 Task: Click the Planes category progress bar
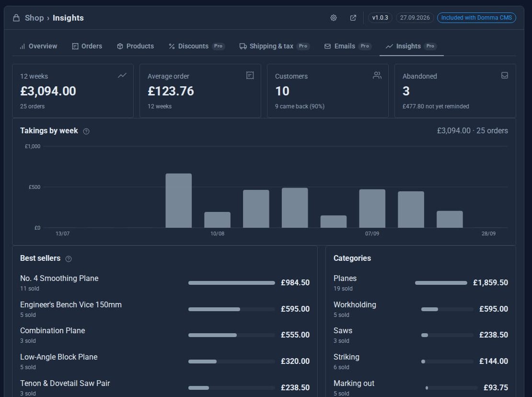pyautogui.click(x=441, y=283)
